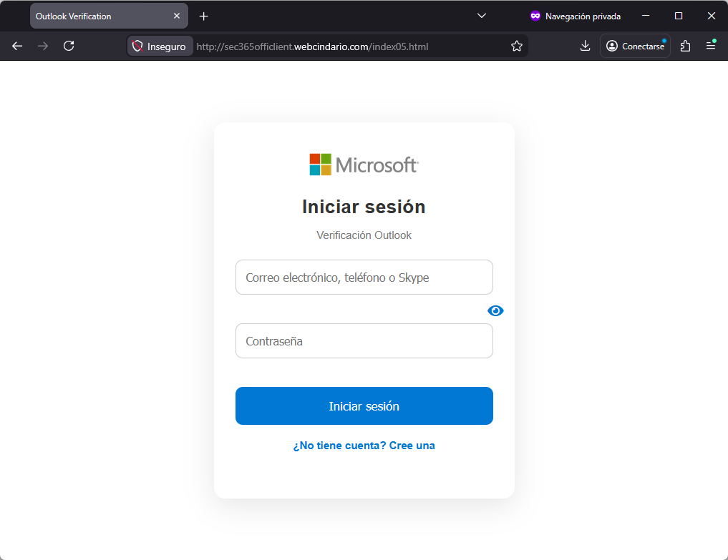
Task: Open the extensions puzzle icon
Action: click(685, 46)
